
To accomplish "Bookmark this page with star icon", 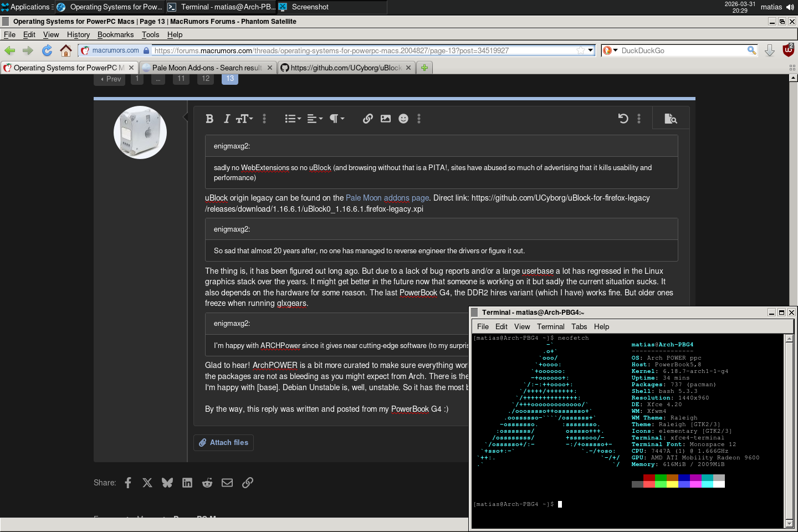I will (580, 50).
